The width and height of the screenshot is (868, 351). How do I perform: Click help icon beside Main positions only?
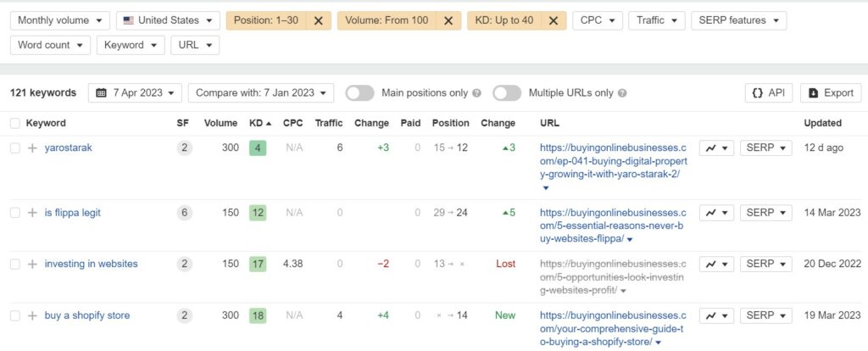(476, 93)
